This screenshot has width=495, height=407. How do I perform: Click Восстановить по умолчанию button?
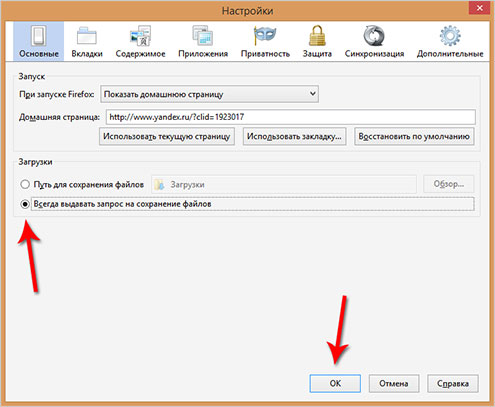tap(414, 136)
